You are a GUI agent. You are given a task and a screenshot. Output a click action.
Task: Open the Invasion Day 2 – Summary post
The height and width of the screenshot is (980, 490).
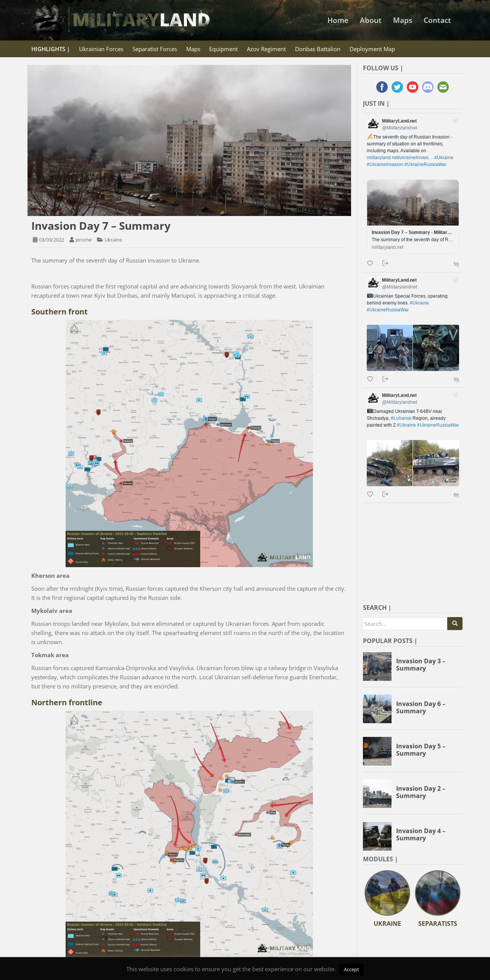421,792
